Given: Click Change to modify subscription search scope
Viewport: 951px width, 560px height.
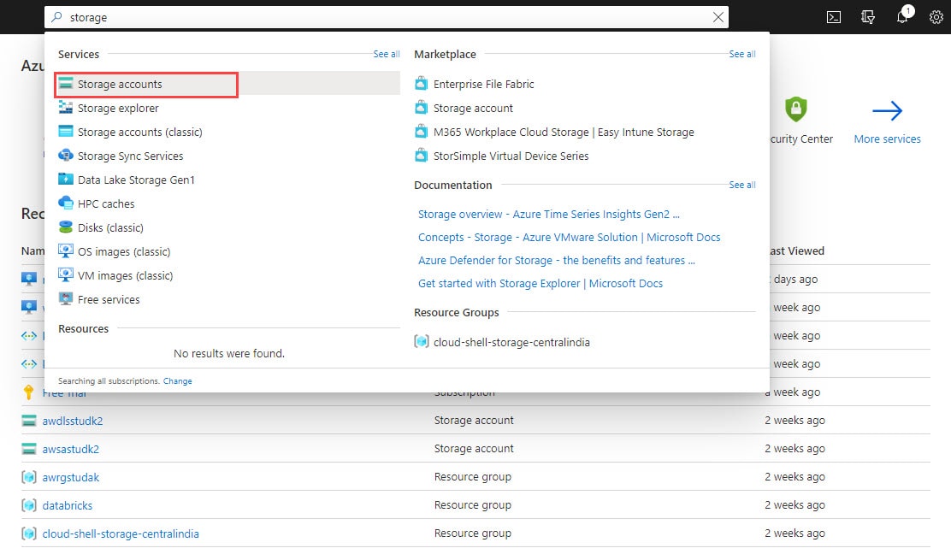Looking at the screenshot, I should [177, 380].
